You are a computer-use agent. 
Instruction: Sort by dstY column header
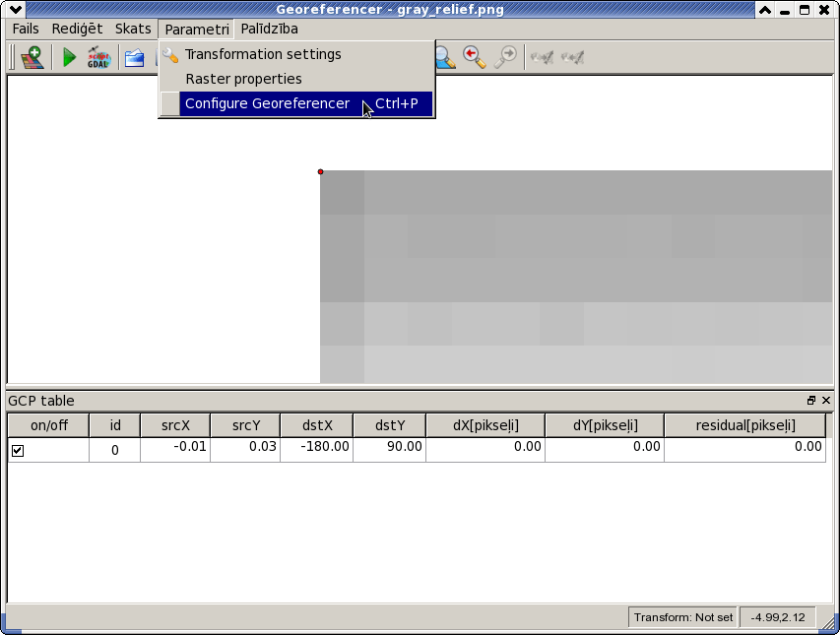coord(390,425)
